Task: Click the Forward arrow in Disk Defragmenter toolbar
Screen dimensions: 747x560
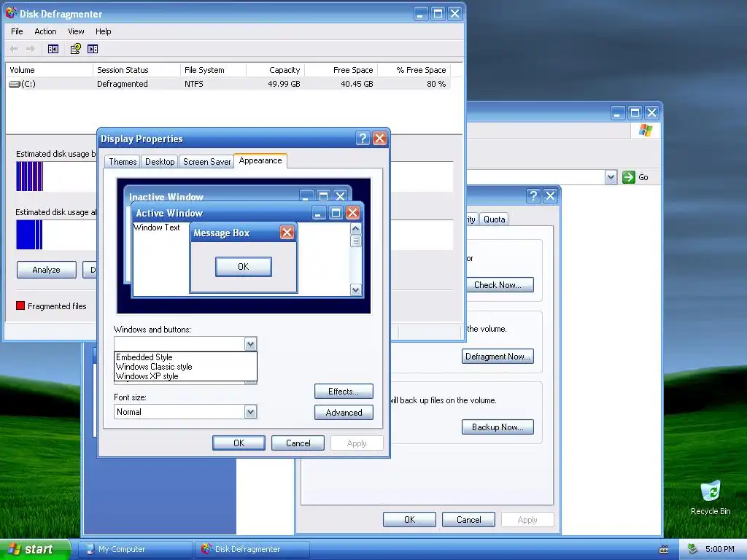Action: click(x=31, y=49)
